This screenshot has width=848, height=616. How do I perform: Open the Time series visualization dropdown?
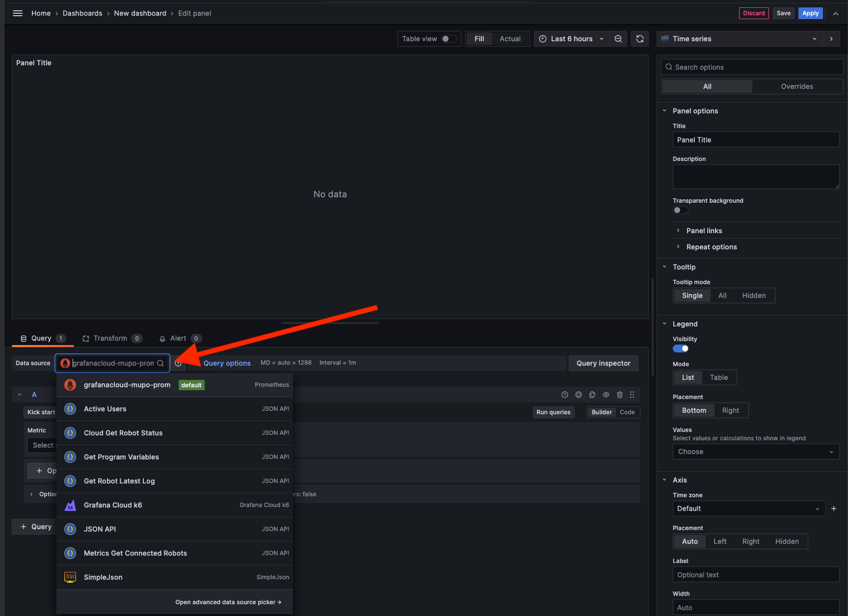pyautogui.click(x=739, y=39)
